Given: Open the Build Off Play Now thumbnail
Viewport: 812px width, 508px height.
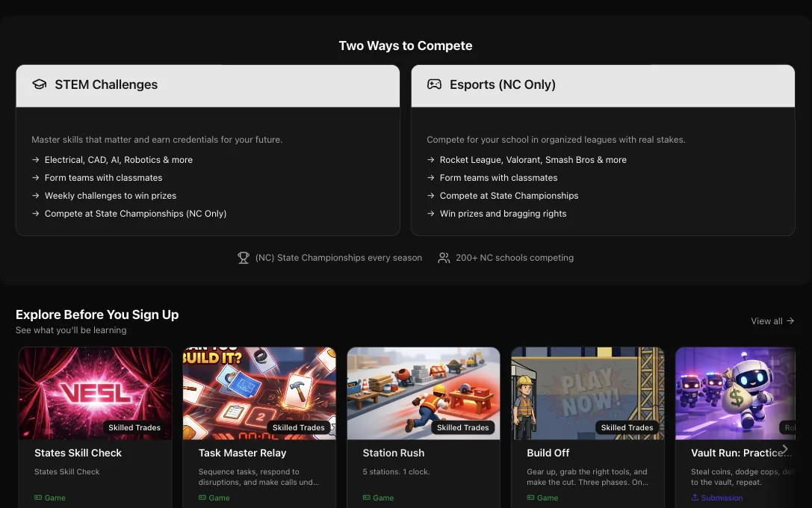Looking at the screenshot, I should pyautogui.click(x=588, y=394).
